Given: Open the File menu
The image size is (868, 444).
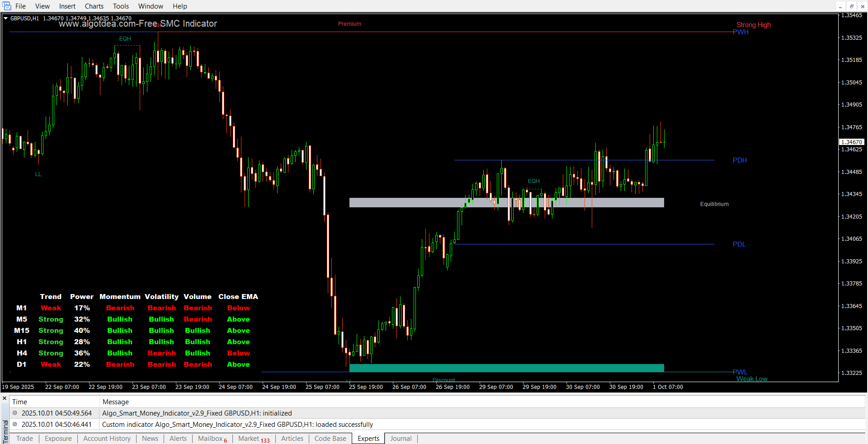Looking at the screenshot, I should pos(20,6).
